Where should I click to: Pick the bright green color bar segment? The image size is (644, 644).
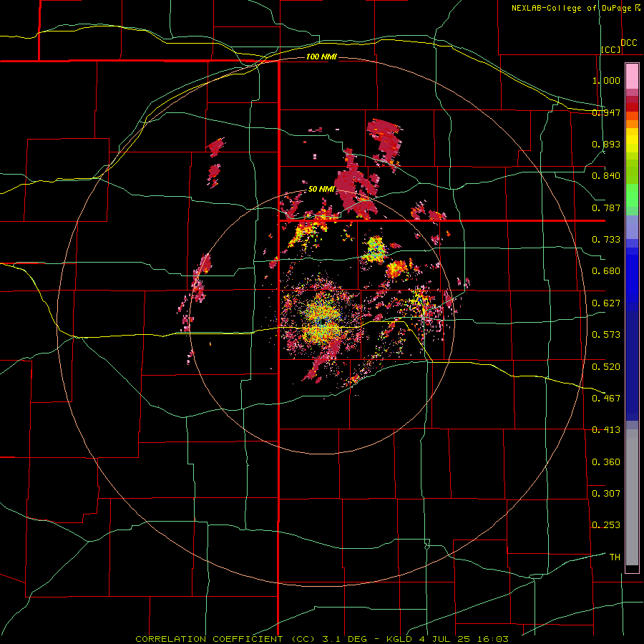632,195
